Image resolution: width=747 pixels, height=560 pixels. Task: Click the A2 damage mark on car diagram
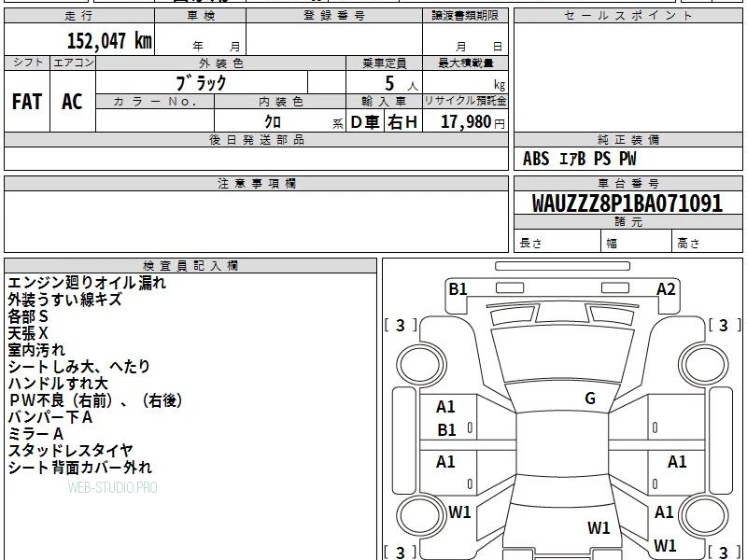click(666, 289)
